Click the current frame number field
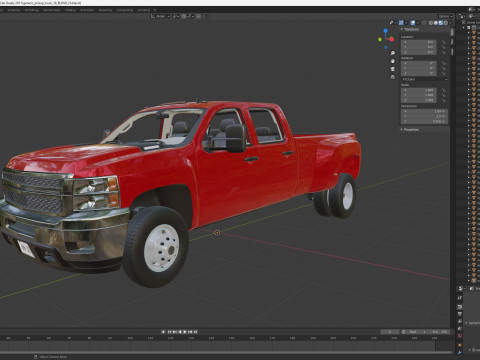Viewport: 480px width, 360px height. (389, 332)
